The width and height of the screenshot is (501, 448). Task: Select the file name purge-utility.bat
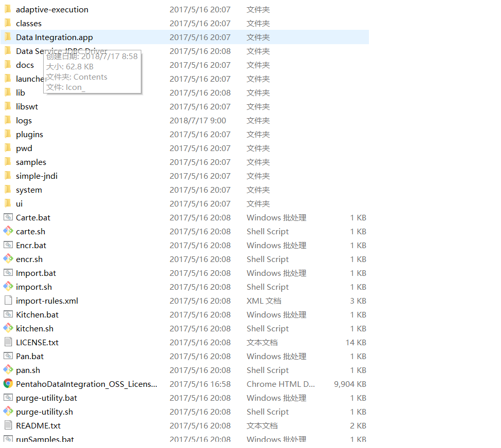[x=47, y=398]
